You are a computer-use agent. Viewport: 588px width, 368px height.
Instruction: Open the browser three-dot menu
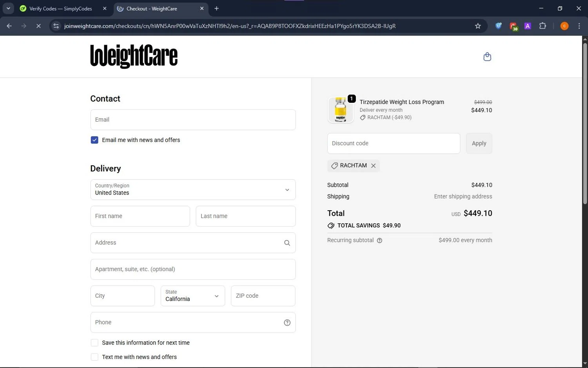point(579,26)
